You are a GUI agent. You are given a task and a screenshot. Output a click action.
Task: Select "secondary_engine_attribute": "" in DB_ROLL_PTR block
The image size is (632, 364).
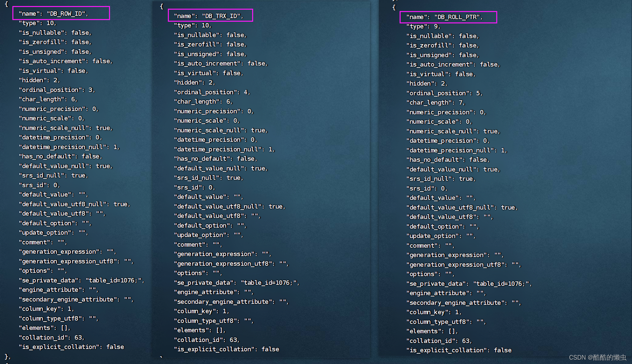point(464,303)
